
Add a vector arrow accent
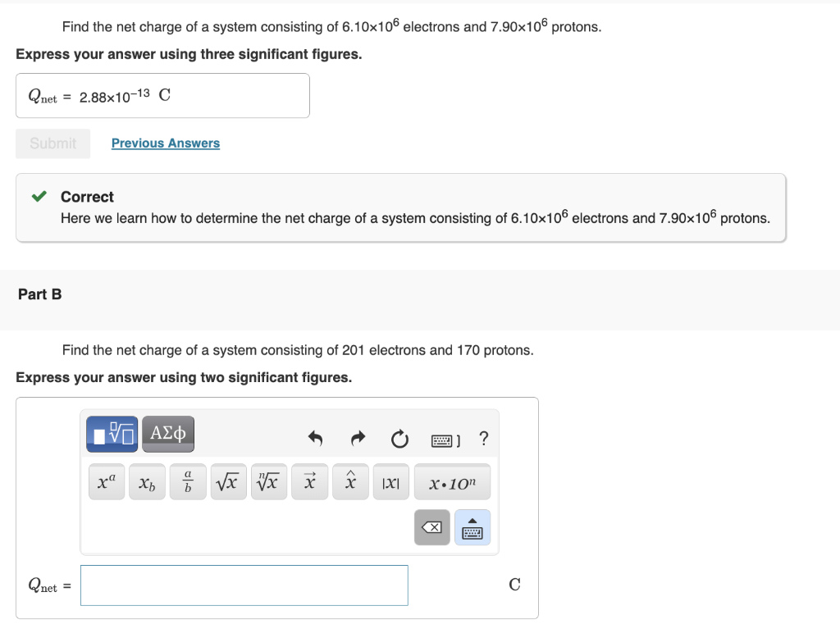(309, 481)
